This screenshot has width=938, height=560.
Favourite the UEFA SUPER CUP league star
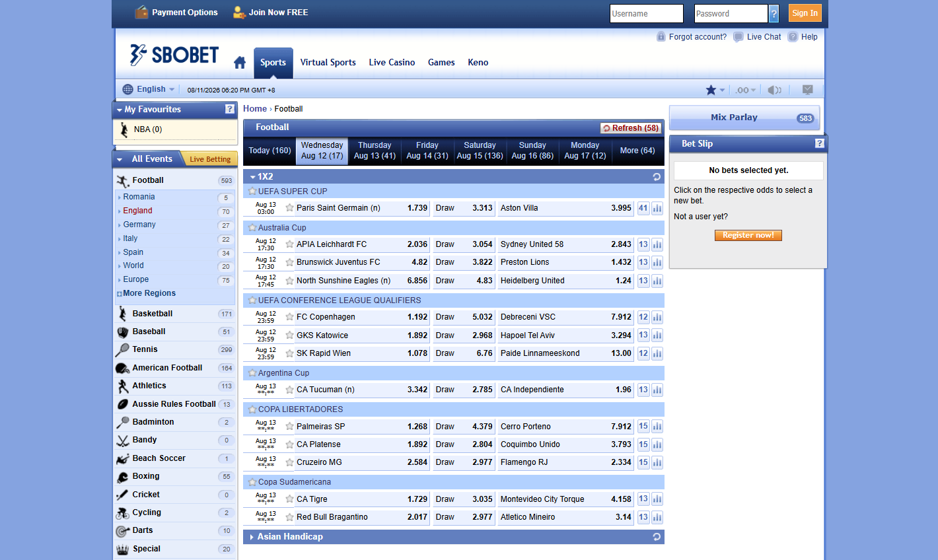[x=252, y=191]
